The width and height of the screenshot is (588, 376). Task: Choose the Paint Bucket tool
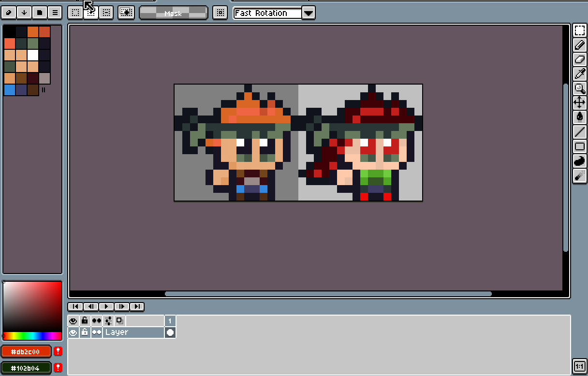[579, 117]
